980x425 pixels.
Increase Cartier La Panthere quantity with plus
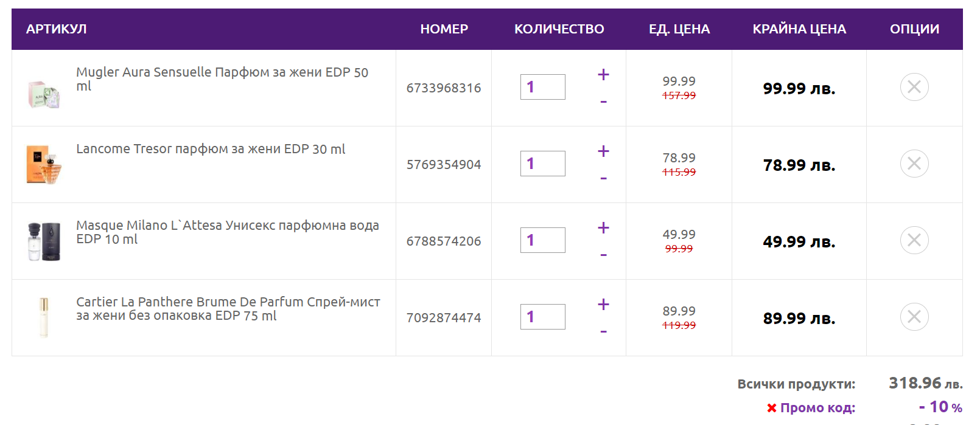(603, 305)
